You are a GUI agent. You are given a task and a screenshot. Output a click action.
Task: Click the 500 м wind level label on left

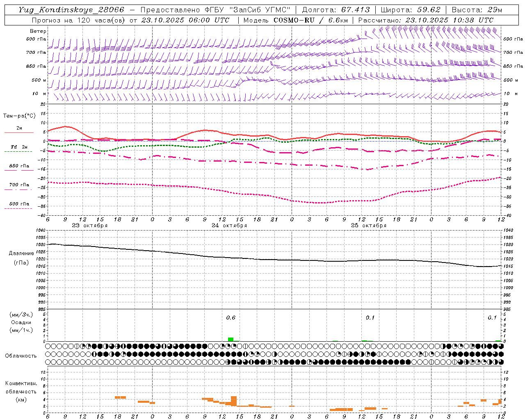[x=39, y=80]
